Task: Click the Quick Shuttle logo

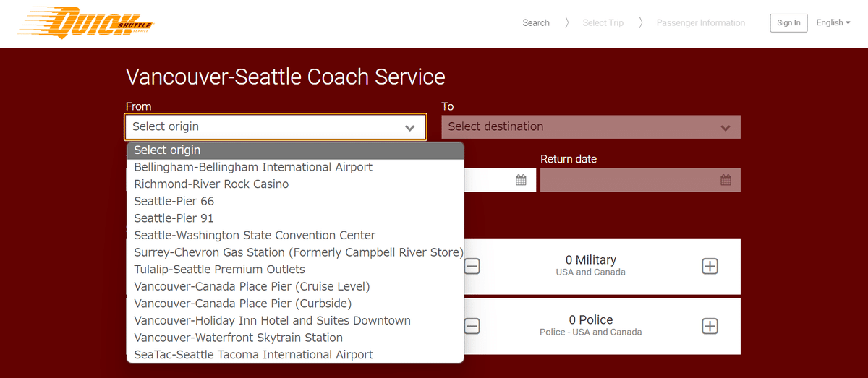Action: (87, 22)
